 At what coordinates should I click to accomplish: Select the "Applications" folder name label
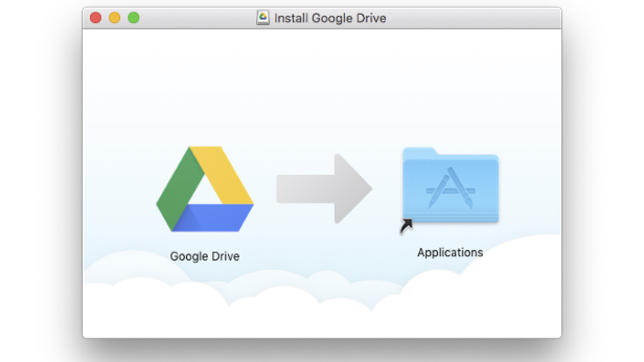click(x=450, y=253)
